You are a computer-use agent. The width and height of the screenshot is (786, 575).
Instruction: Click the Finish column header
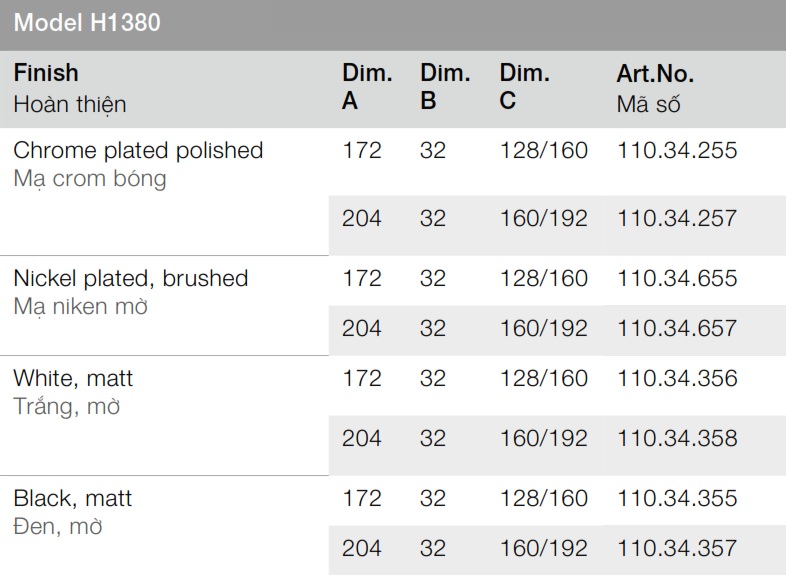pos(45,74)
